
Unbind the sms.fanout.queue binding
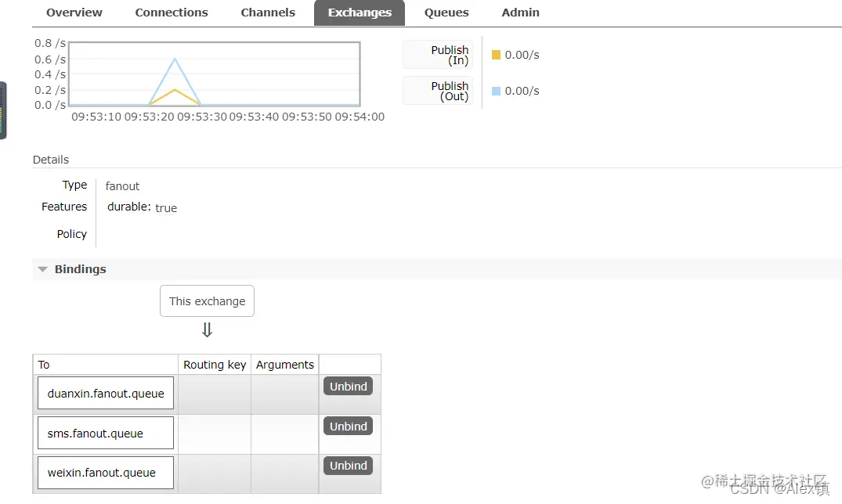(348, 427)
